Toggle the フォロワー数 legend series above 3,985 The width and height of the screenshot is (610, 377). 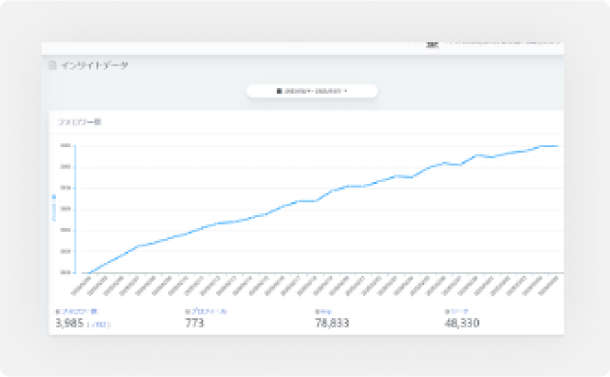click(76, 311)
